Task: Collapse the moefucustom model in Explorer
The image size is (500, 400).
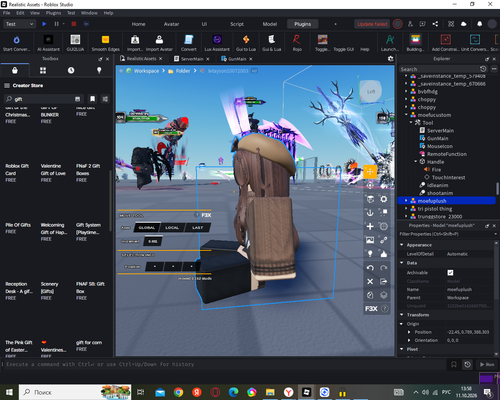Action: pos(406,115)
